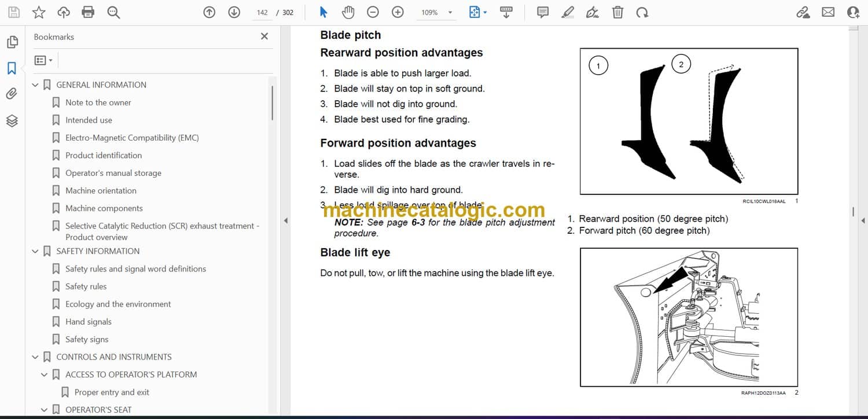Image resolution: width=868 pixels, height=419 pixels.
Task: Print the document
Action: tap(88, 12)
